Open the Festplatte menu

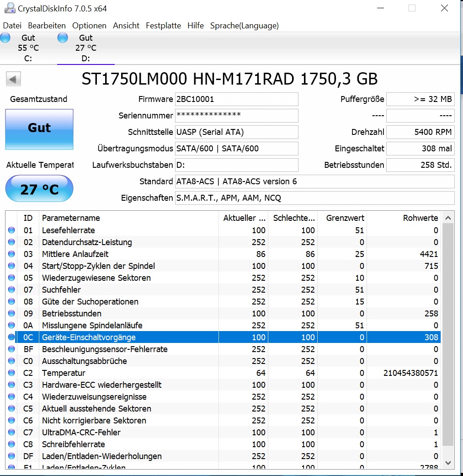[x=163, y=26]
